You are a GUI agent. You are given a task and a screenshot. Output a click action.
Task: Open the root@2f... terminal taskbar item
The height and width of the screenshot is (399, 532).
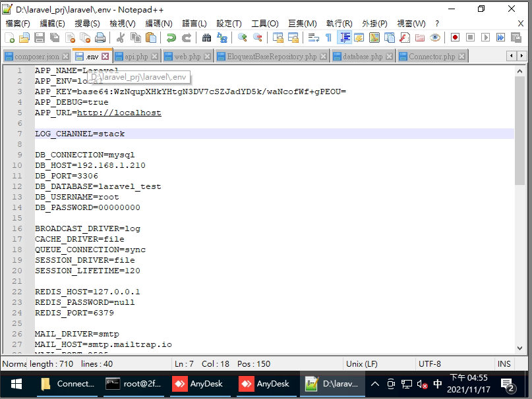(134, 384)
